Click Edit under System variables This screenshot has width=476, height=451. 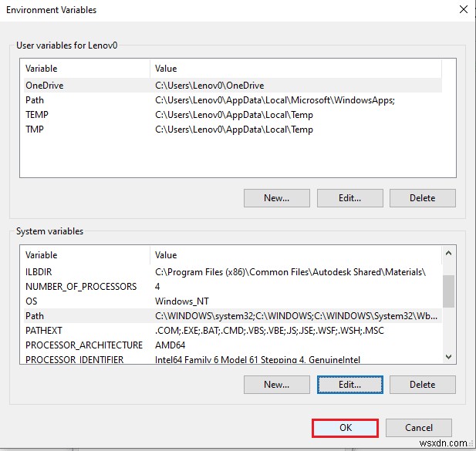point(349,385)
